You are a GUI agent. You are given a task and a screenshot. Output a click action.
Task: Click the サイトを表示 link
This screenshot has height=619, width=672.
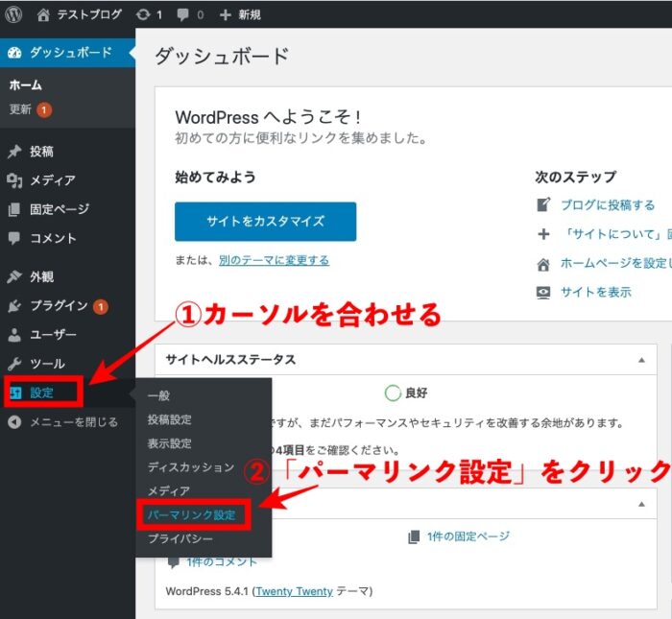pyautogui.click(x=596, y=292)
